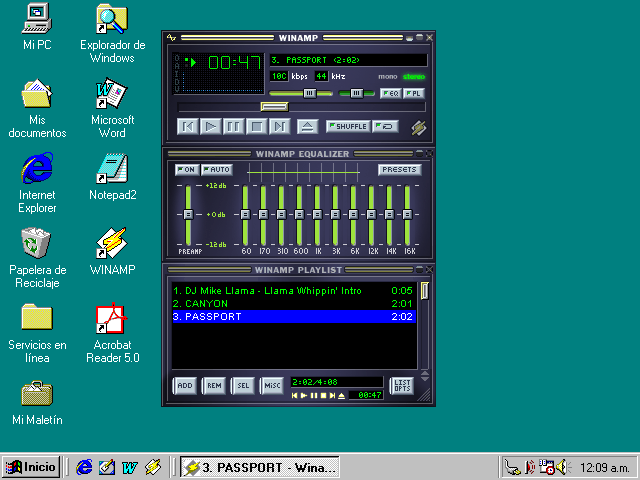Image resolution: width=640 pixels, height=480 pixels.
Task: Toggle the PL playlist button in Winamp
Action: [413, 93]
